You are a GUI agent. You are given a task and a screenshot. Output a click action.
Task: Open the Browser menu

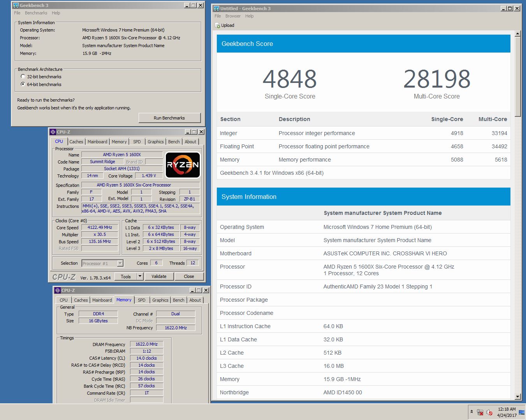click(233, 16)
